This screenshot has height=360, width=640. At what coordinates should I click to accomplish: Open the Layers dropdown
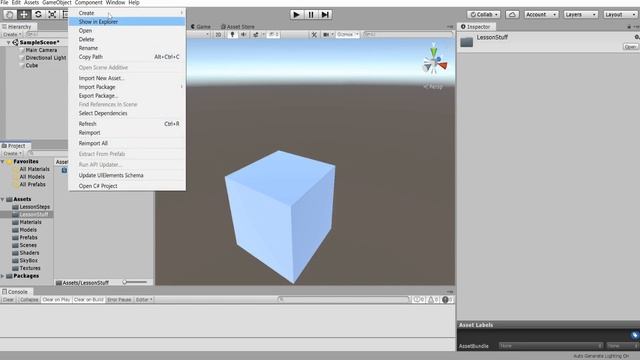(x=581, y=15)
